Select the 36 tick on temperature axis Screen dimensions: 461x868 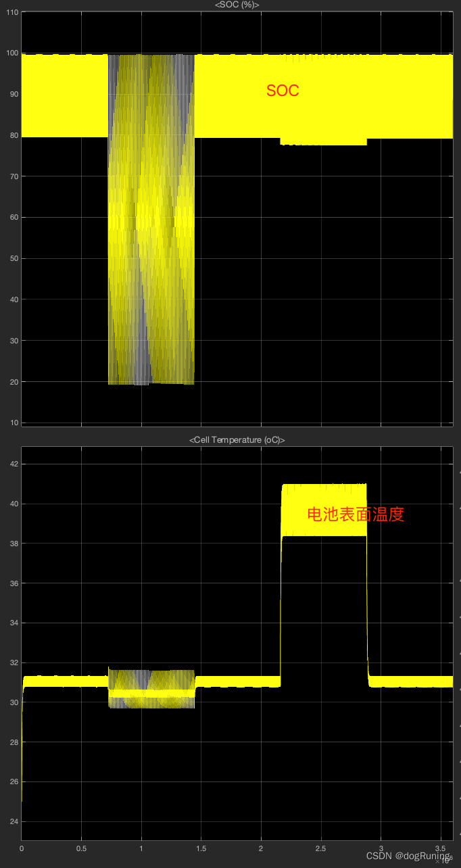(x=14, y=583)
